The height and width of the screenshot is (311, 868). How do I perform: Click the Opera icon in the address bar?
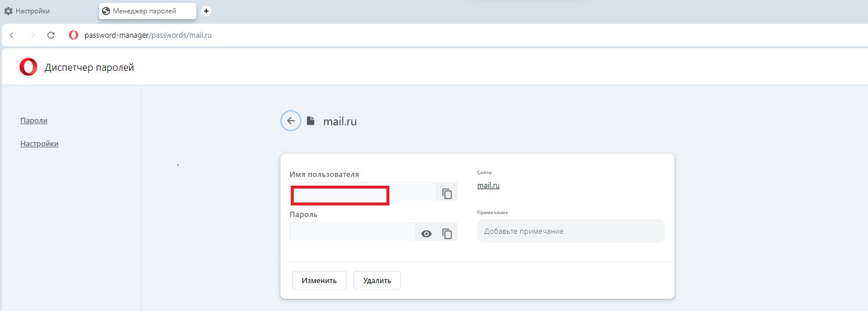tap(74, 35)
